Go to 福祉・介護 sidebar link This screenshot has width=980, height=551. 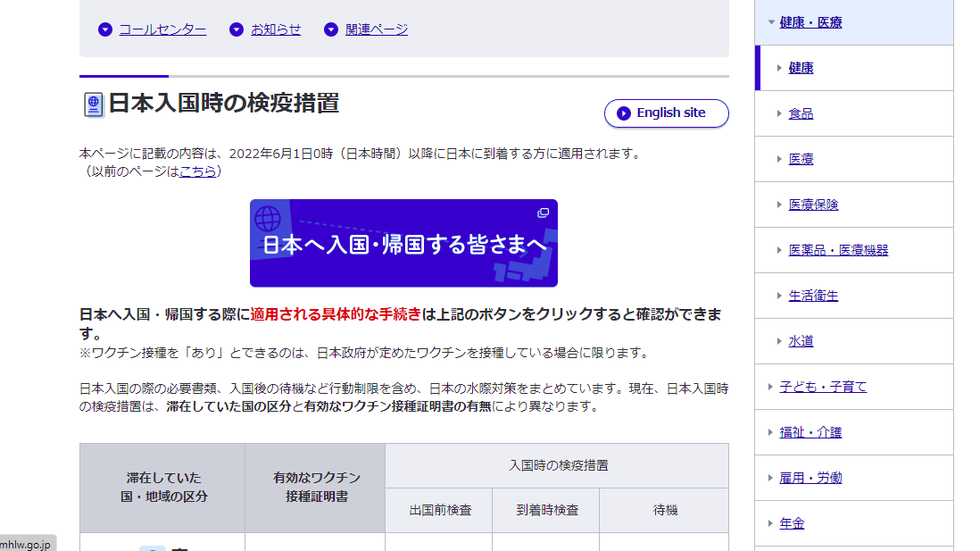point(810,432)
